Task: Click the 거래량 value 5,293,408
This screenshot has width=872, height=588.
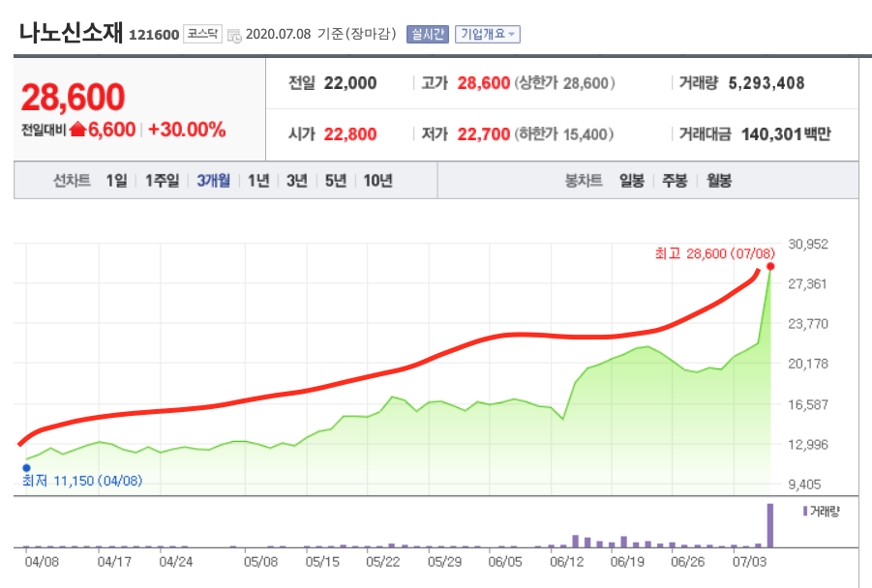Action: tap(767, 83)
